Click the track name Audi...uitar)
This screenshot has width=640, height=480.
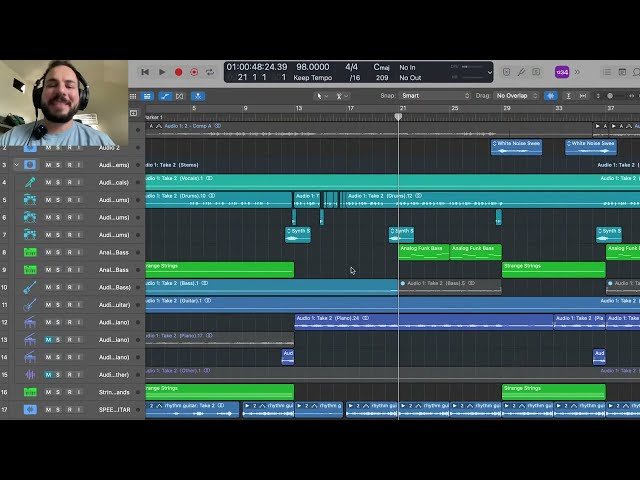click(x=114, y=305)
